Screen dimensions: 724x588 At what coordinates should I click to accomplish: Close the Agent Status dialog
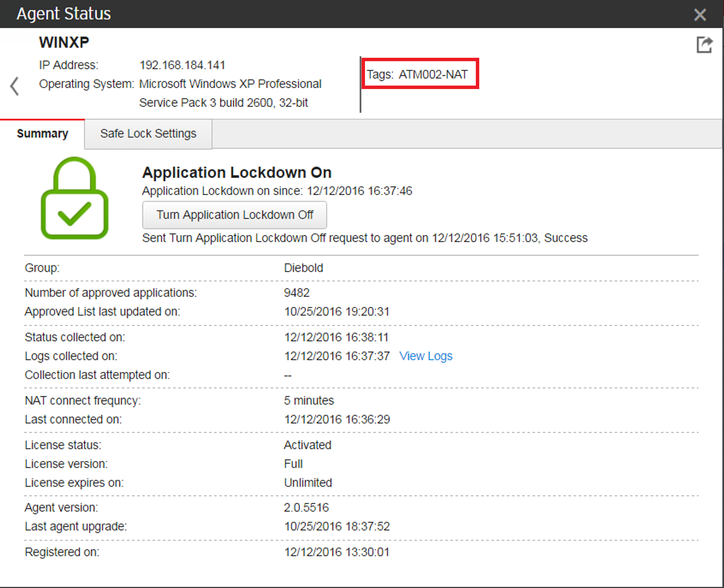tap(700, 15)
